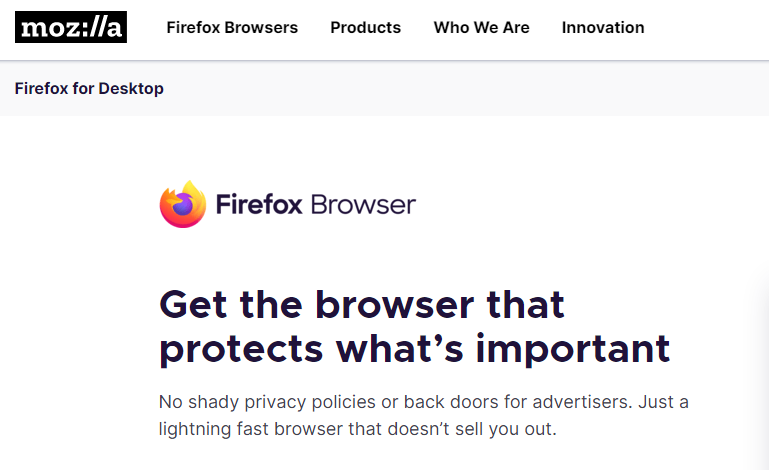This screenshot has height=470, width=769.
Task: Click the word Browser beside the Firefox logo
Action: coord(363,205)
